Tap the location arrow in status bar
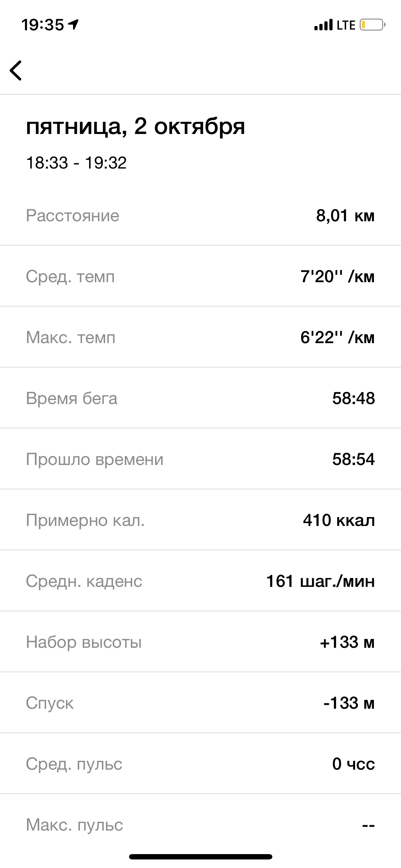 (74, 25)
